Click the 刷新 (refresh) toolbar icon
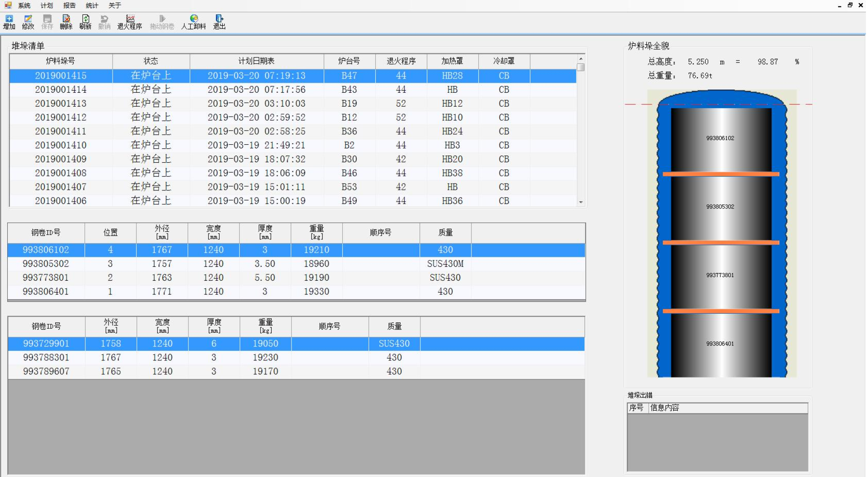The width and height of the screenshot is (868, 477). coord(85,22)
